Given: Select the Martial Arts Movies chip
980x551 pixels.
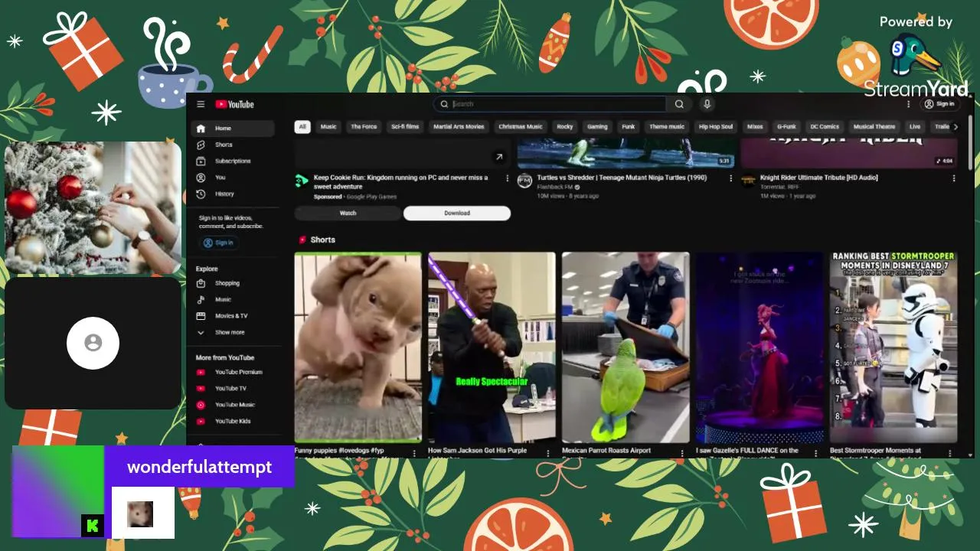Looking at the screenshot, I should (x=459, y=127).
